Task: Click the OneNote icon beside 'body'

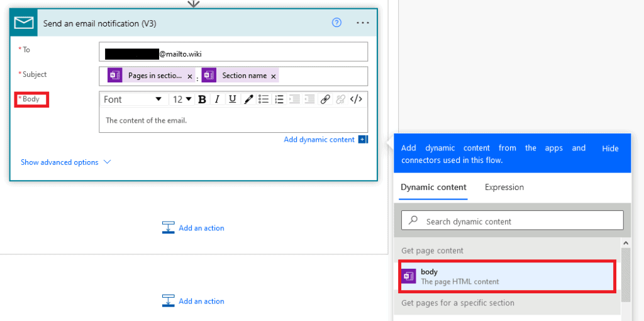Action: 409,276
